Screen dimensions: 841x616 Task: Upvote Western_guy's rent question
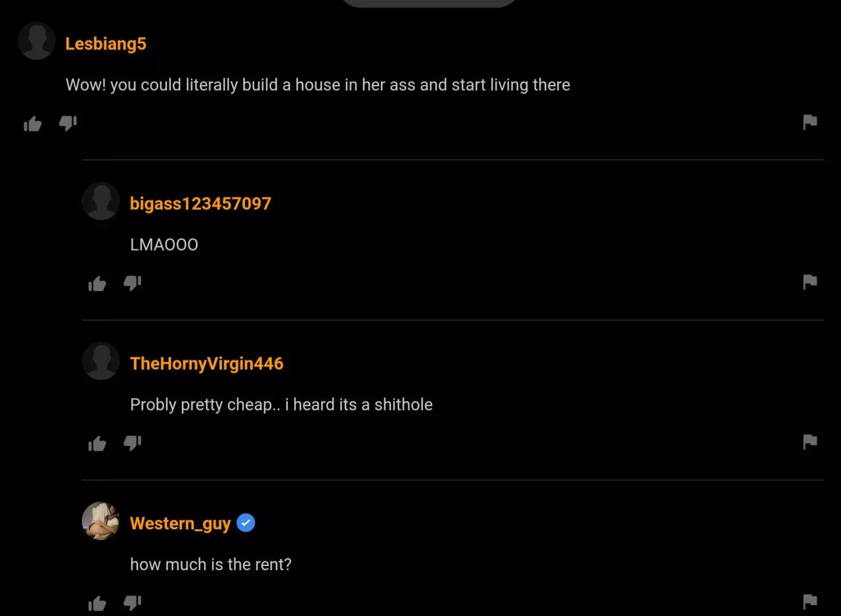click(97, 603)
